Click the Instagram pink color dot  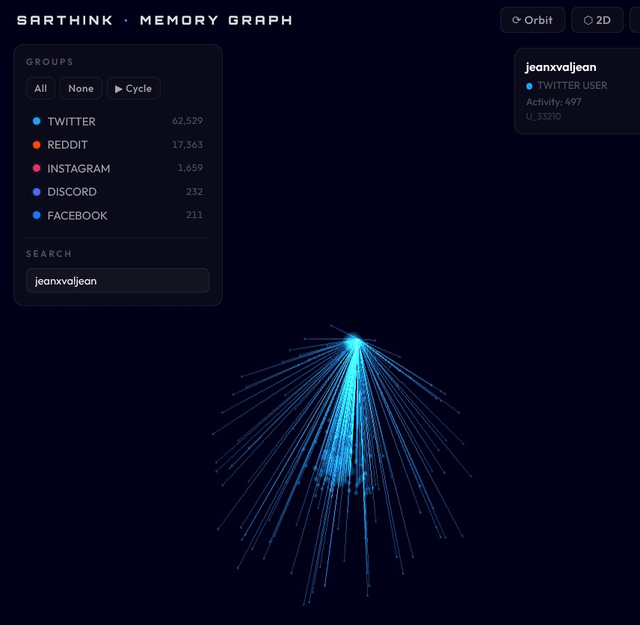click(36, 169)
